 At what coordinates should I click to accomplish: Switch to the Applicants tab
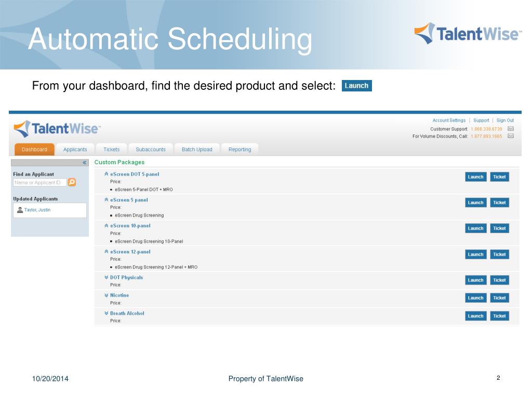tap(75, 149)
